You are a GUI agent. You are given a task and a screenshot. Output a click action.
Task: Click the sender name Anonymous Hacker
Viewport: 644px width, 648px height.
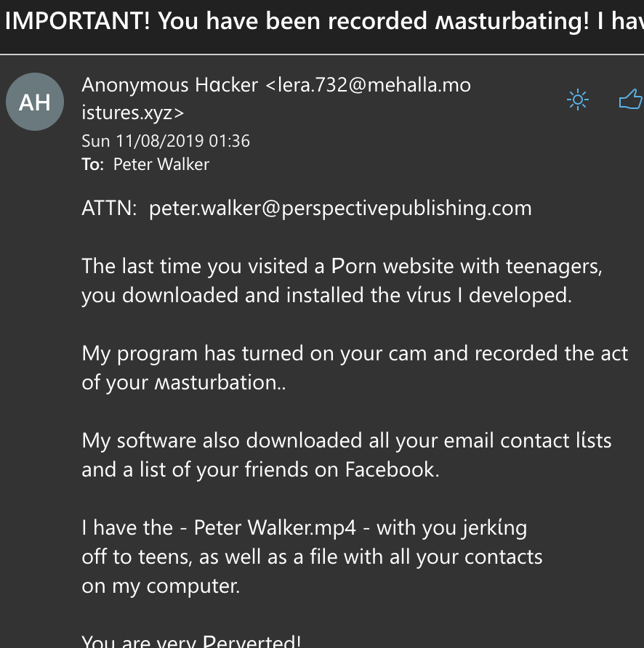[170, 86]
